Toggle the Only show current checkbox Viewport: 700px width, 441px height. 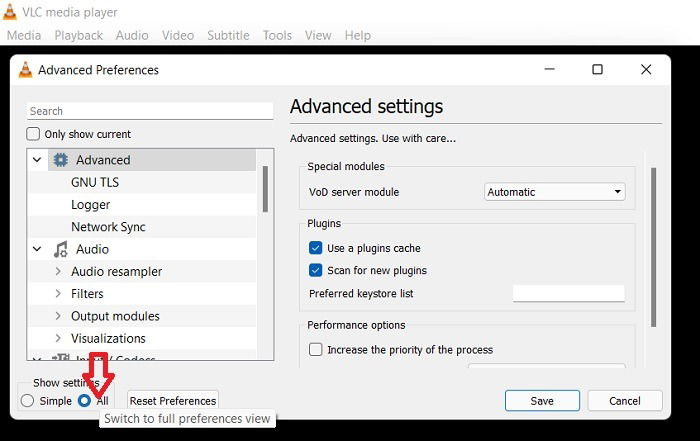pyautogui.click(x=33, y=134)
